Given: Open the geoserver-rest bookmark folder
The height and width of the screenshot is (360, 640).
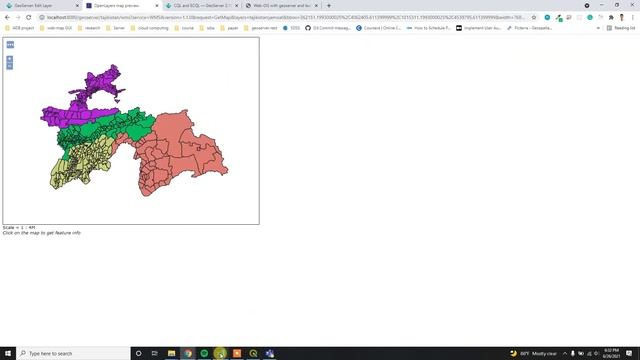Looking at the screenshot, I should click(x=260, y=28).
